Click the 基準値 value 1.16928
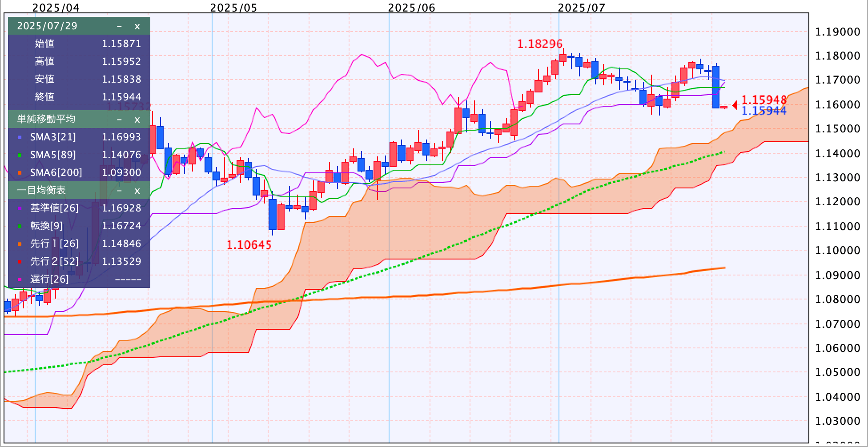Screen dimensions: 868x447 point(121,208)
